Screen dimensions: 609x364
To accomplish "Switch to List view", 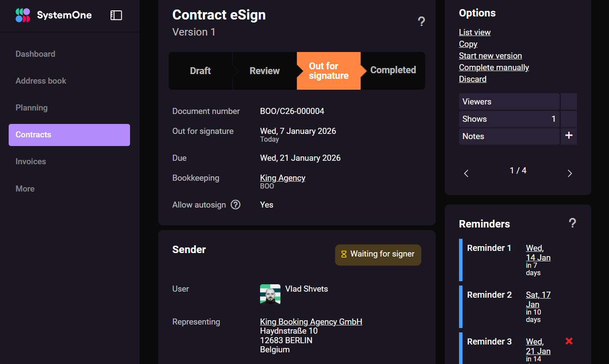I will 475,32.
